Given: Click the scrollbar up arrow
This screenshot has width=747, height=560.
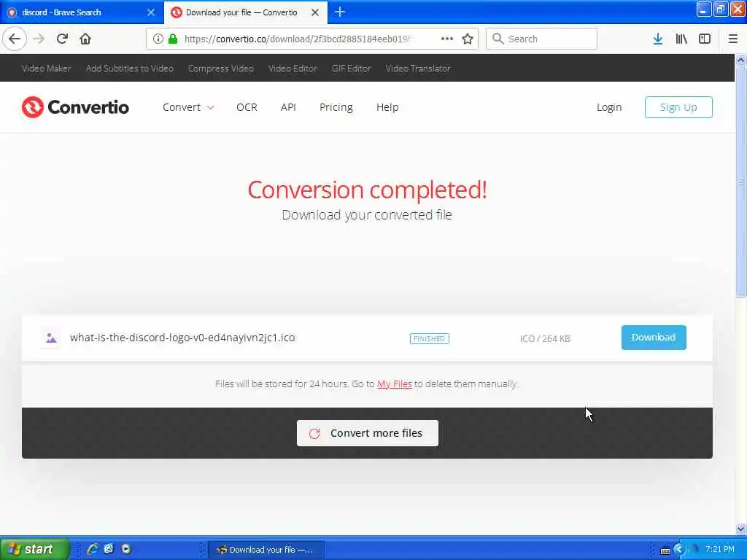Looking at the screenshot, I should coord(741,60).
